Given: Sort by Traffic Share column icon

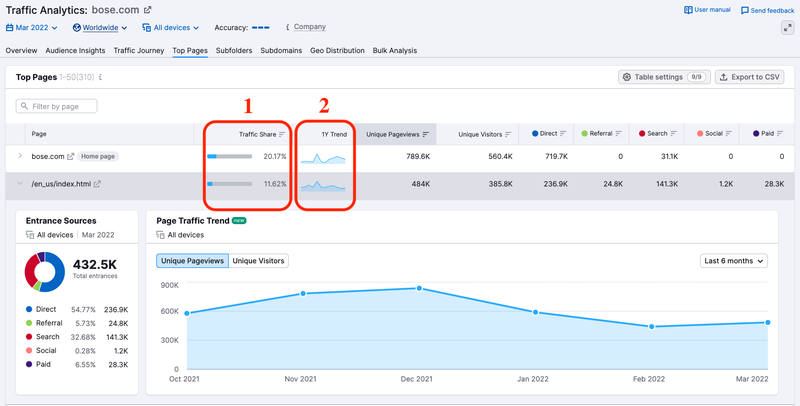Looking at the screenshot, I should click(x=282, y=135).
